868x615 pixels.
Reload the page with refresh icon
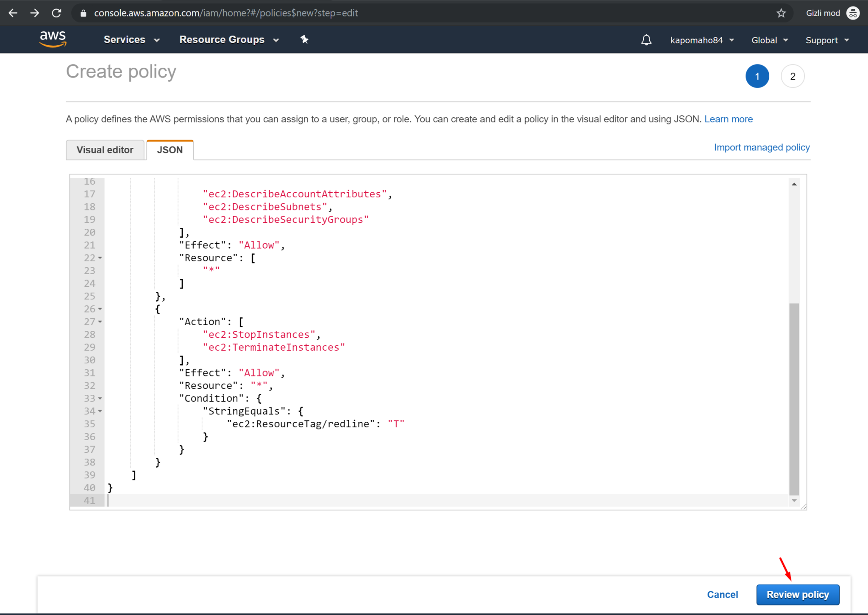pos(56,13)
